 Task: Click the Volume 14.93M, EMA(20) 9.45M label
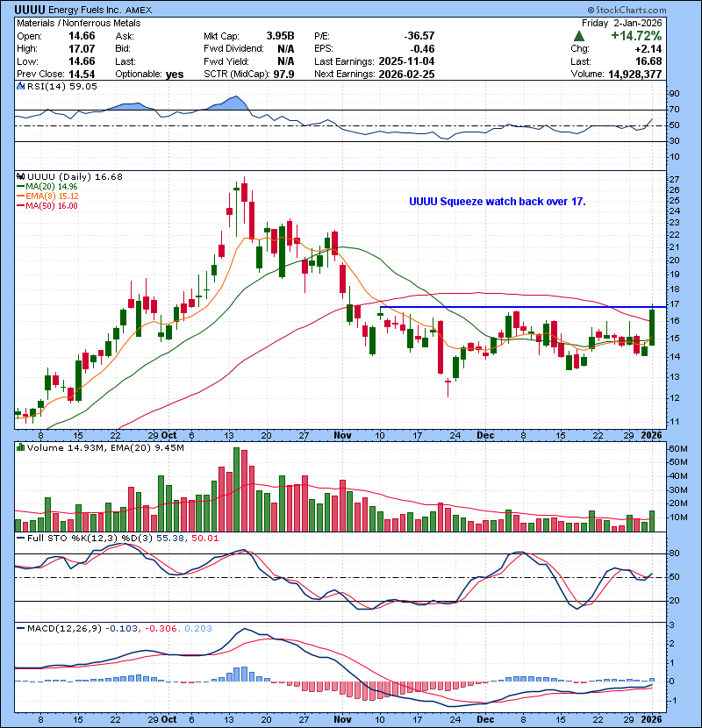pyautogui.click(x=105, y=447)
